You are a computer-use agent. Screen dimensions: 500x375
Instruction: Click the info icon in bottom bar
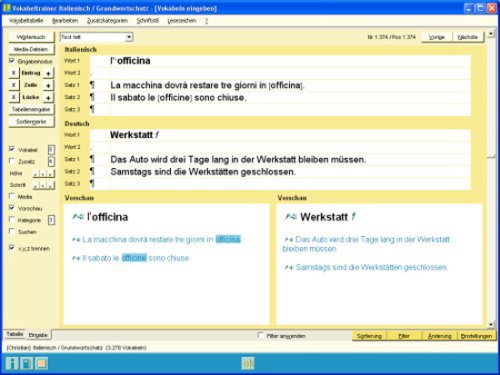(12, 363)
